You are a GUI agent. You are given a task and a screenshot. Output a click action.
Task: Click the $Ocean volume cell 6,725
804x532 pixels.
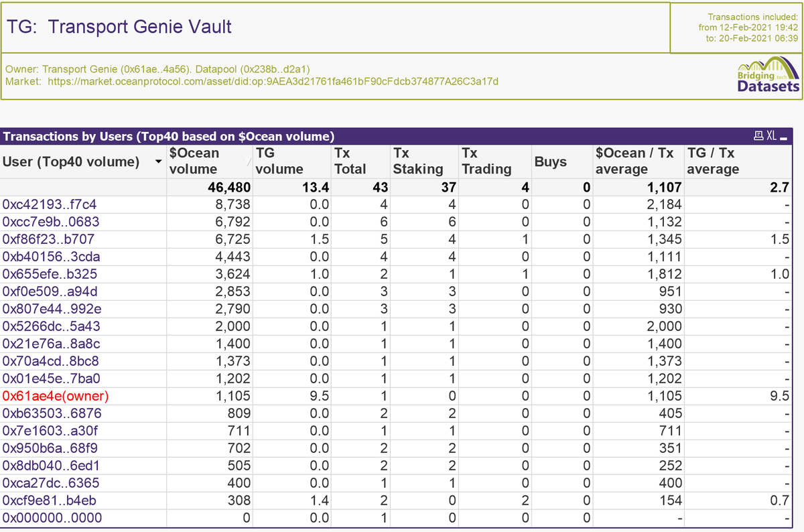(232, 239)
